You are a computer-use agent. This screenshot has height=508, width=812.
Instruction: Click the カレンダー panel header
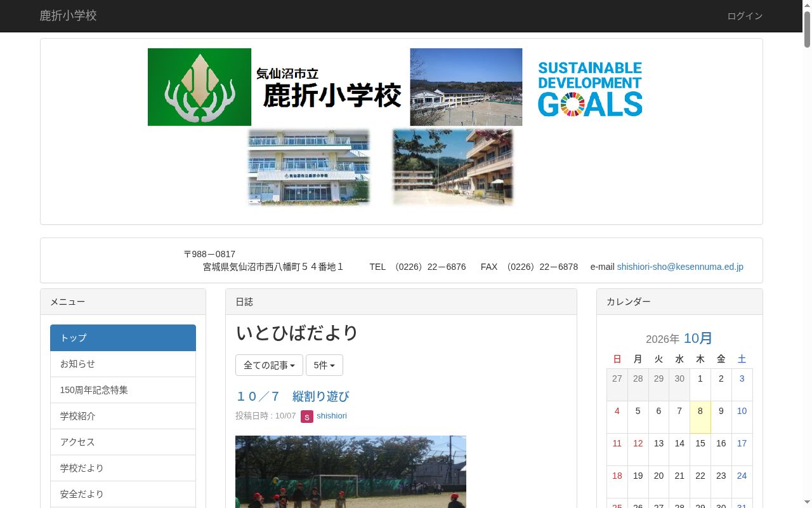pos(679,302)
